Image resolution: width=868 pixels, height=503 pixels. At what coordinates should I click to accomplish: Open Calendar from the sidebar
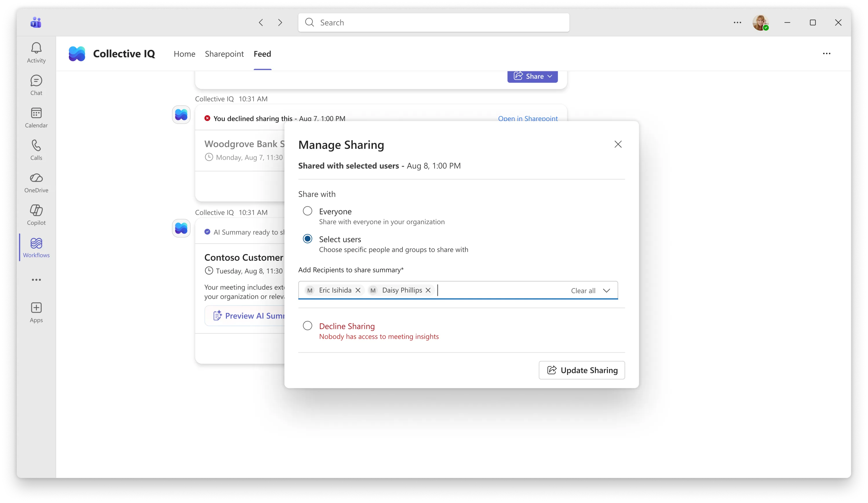tap(36, 117)
